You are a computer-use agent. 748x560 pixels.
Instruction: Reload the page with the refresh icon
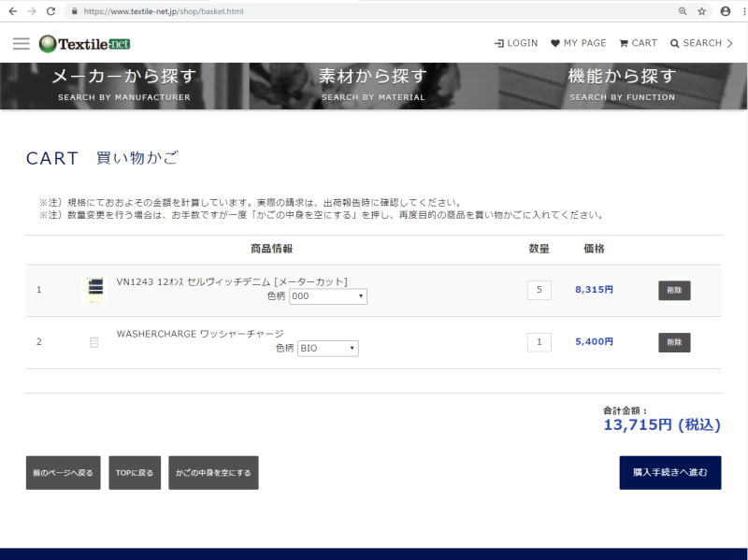point(50,11)
